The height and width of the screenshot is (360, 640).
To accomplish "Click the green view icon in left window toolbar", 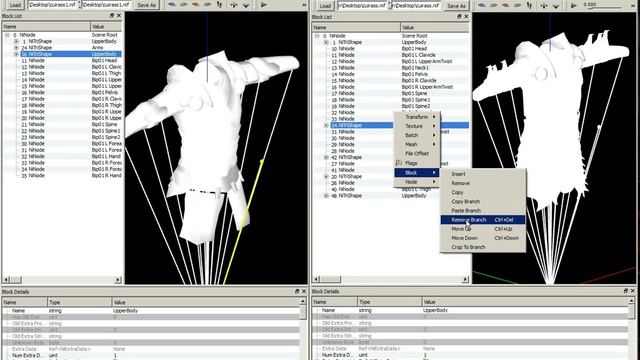I will click(184, 4).
